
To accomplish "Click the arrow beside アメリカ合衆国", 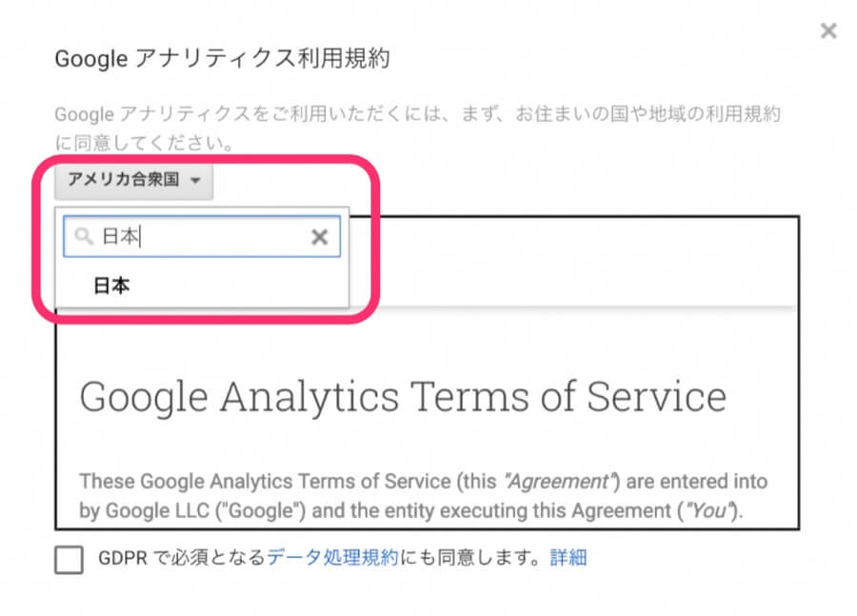I will pos(195,181).
